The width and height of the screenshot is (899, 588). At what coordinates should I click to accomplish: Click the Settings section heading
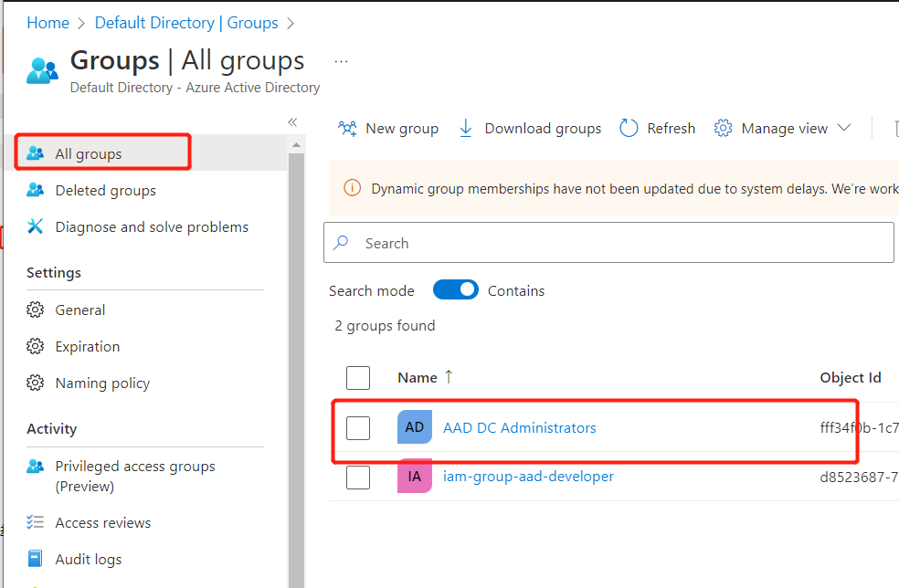coord(54,273)
